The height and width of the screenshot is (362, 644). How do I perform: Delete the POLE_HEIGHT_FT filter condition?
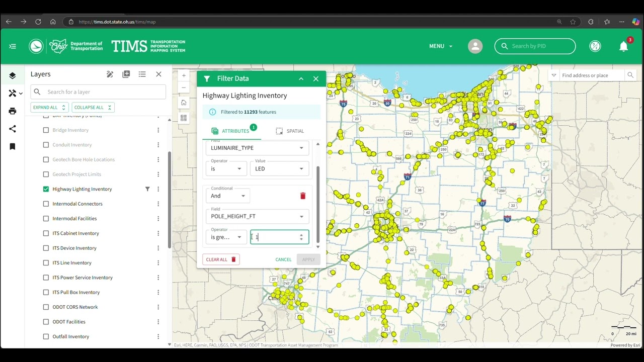point(303,196)
